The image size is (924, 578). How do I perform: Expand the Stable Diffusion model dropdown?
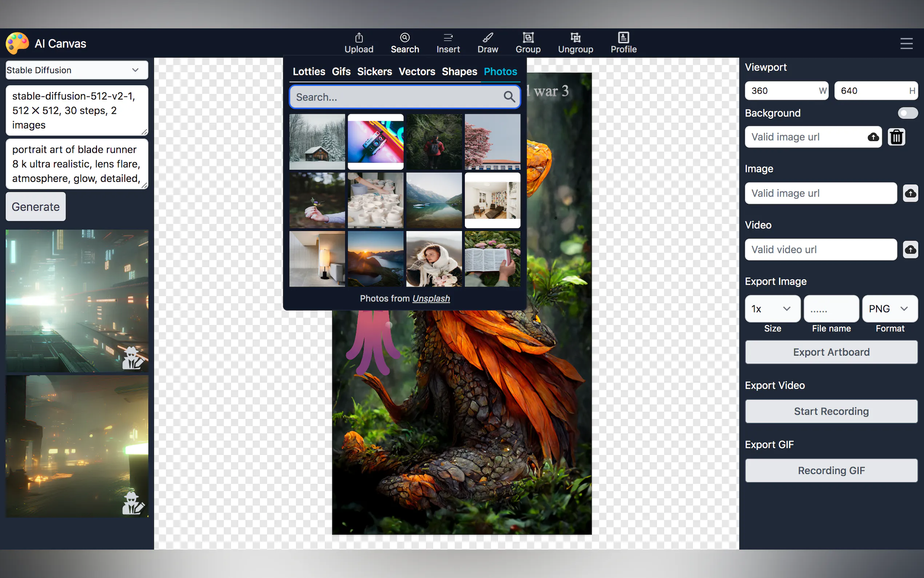pyautogui.click(x=77, y=70)
